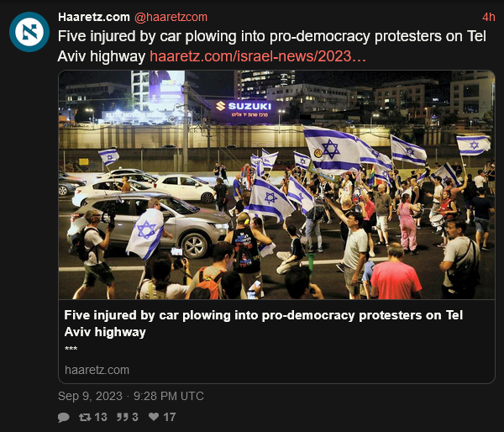This screenshot has height=432, width=504.
Task: Follow the haaretz.com/israel-news/2023 link
Action: [x=258, y=56]
